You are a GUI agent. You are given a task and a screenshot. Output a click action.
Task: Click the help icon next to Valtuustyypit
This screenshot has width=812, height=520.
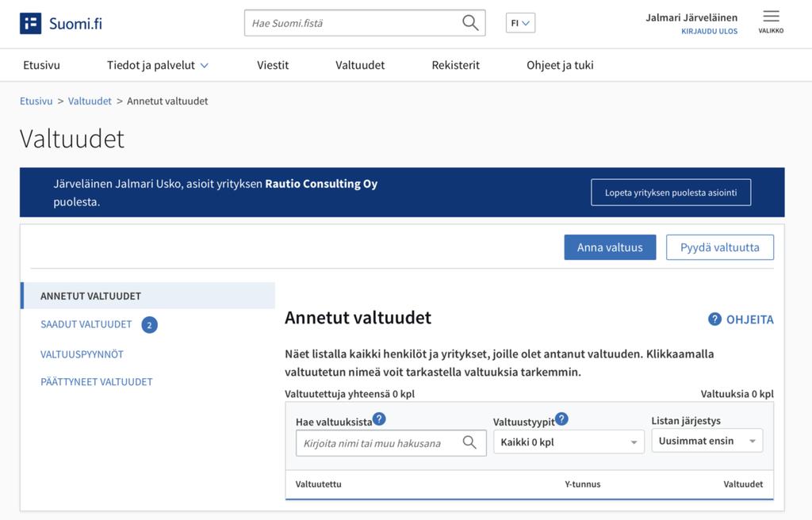(561, 419)
